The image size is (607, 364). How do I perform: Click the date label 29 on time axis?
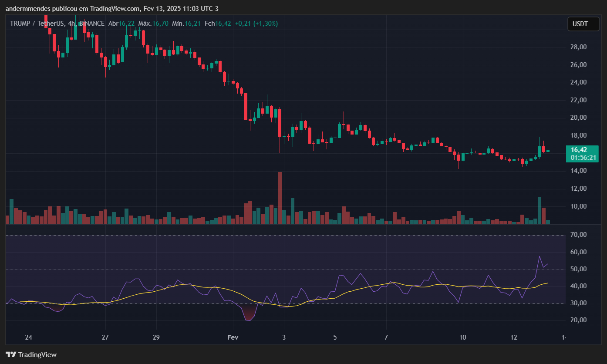156,337
